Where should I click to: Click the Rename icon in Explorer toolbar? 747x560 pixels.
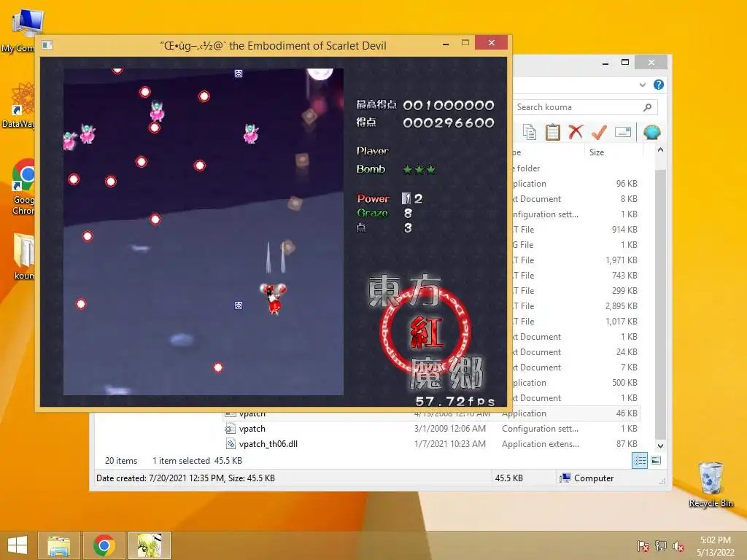click(623, 132)
